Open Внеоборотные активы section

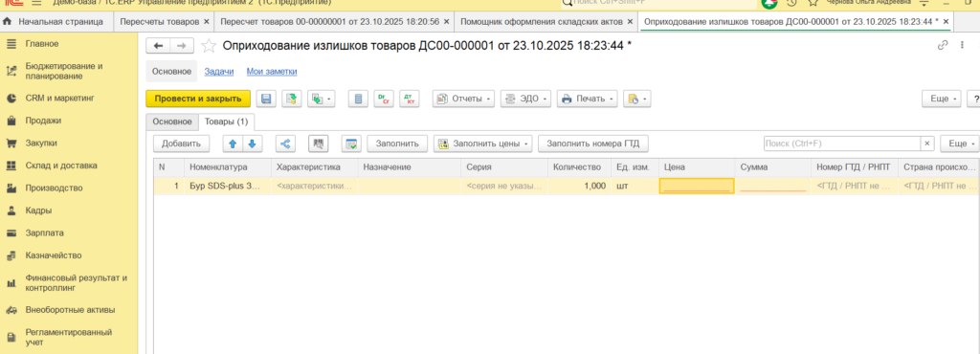point(69,310)
